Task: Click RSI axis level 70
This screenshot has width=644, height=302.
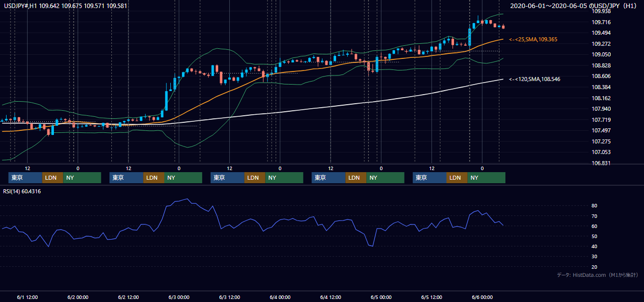Action: click(x=595, y=216)
